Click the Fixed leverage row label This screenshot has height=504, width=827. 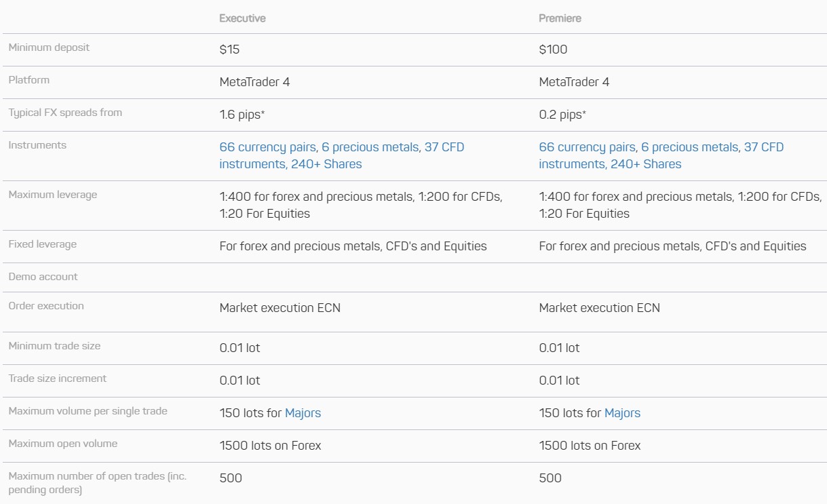point(43,244)
